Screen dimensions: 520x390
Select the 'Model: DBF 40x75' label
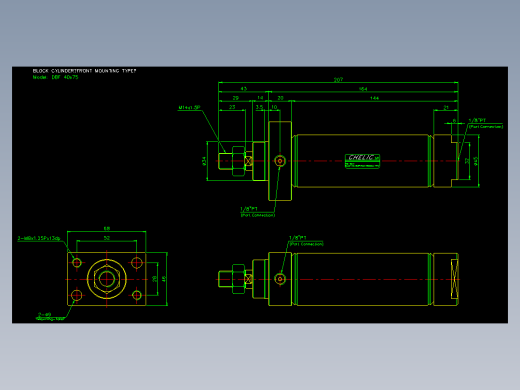point(55,77)
